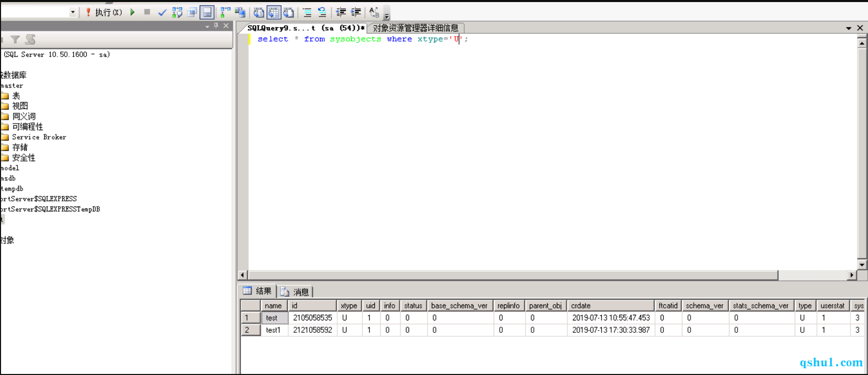This screenshot has width=868, height=375.
Task: Select the model database node
Action: 10,168
